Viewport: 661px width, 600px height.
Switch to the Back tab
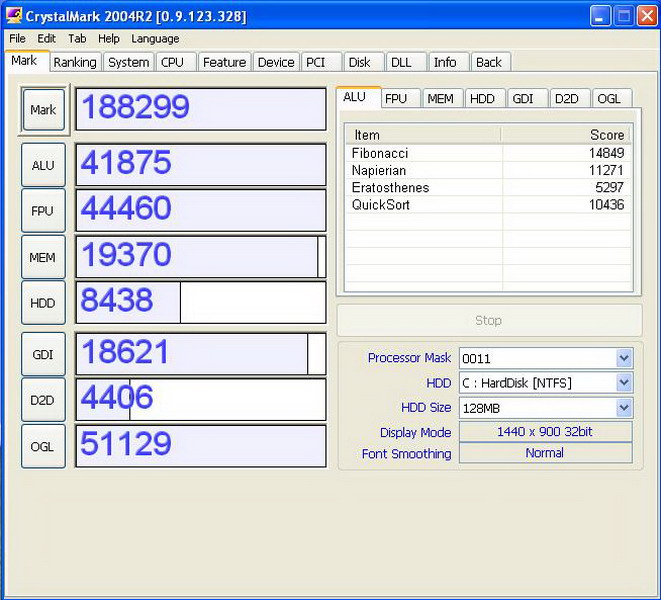[x=489, y=62]
